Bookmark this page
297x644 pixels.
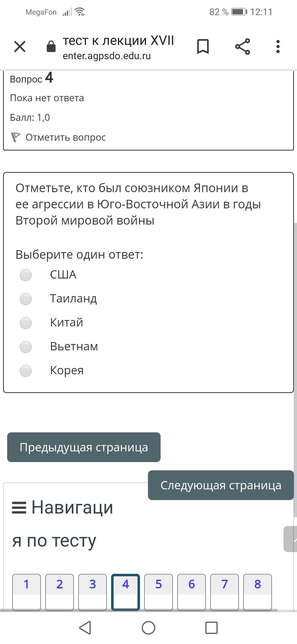(x=203, y=46)
